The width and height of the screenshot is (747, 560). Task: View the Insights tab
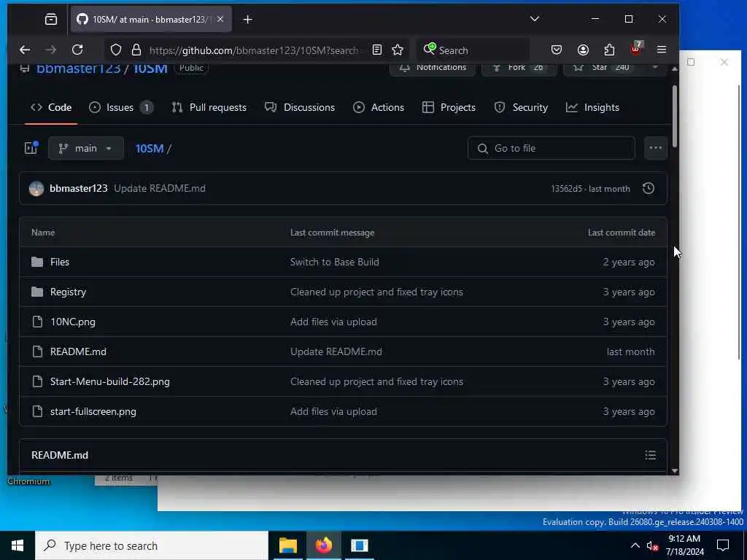(592, 108)
